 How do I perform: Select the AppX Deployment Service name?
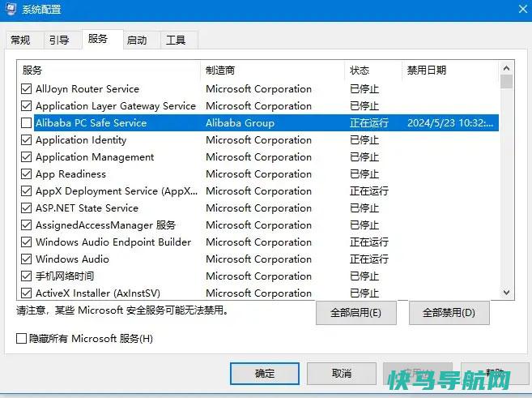[117, 190]
